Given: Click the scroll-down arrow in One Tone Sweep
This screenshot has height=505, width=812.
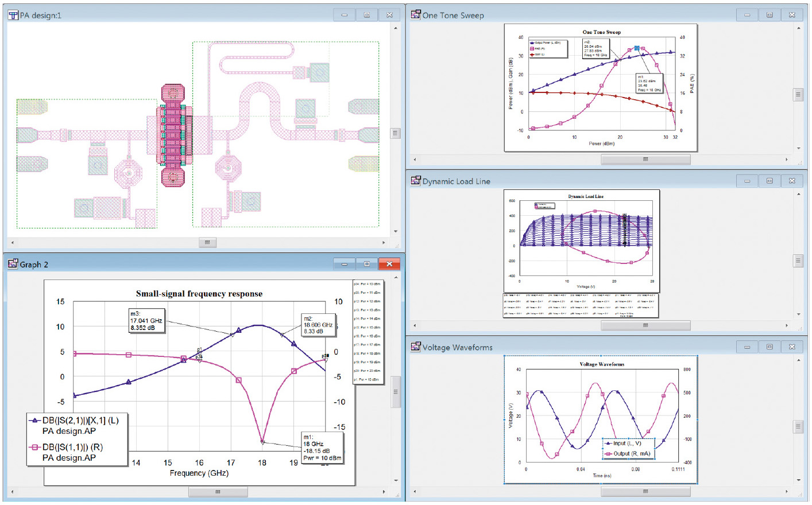Looking at the screenshot, I should coord(798,148).
